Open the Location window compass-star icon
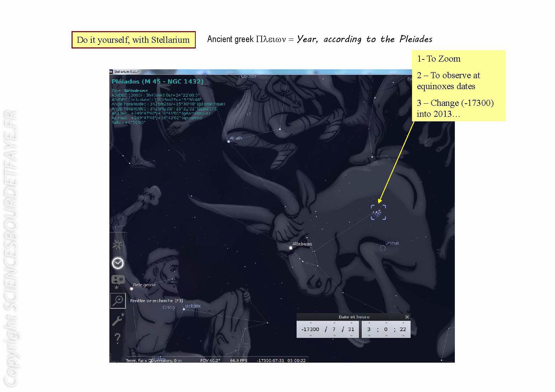 tap(118, 245)
